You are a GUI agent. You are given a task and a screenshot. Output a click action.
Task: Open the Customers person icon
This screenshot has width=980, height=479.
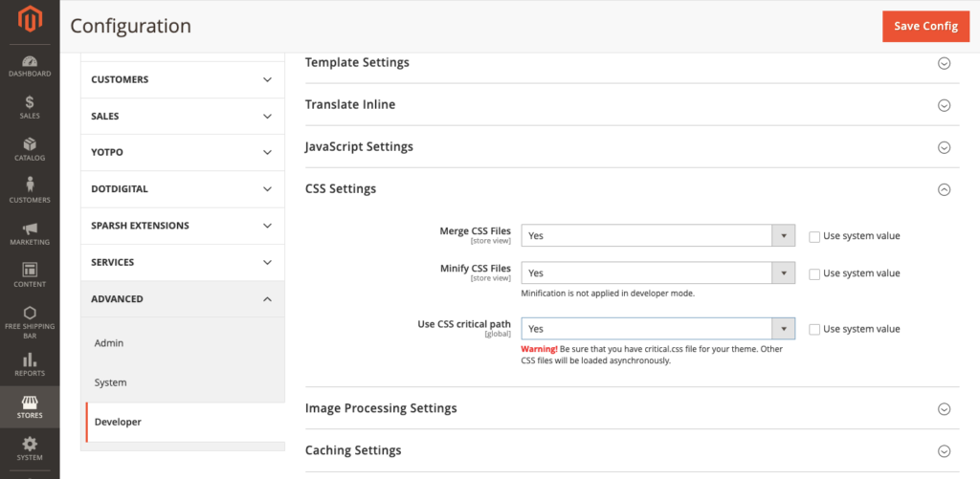(x=30, y=185)
